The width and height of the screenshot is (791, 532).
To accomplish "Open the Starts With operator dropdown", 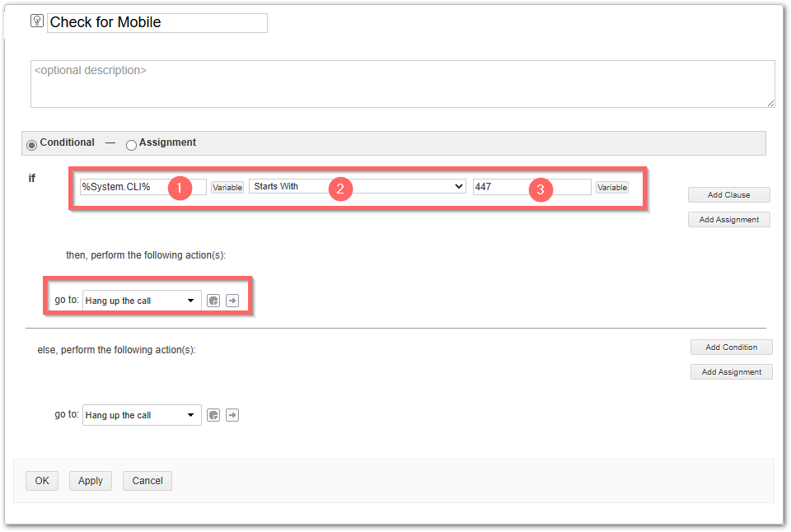I will pos(357,187).
